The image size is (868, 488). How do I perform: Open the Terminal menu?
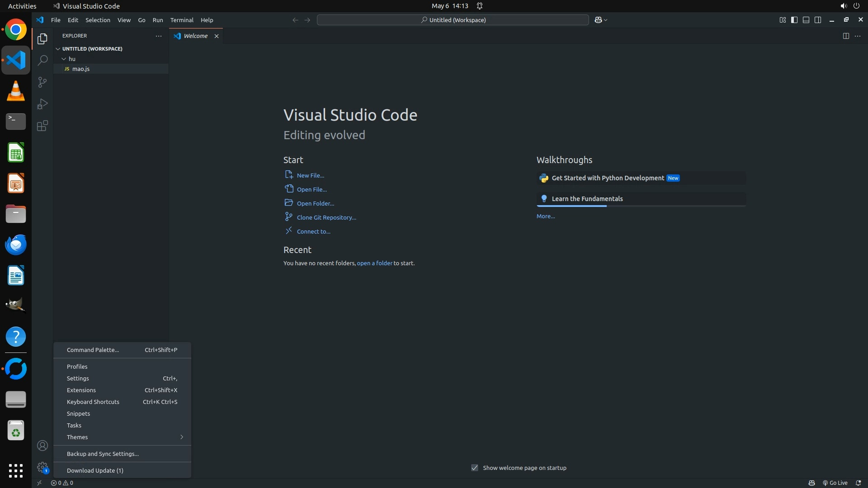[x=182, y=20]
